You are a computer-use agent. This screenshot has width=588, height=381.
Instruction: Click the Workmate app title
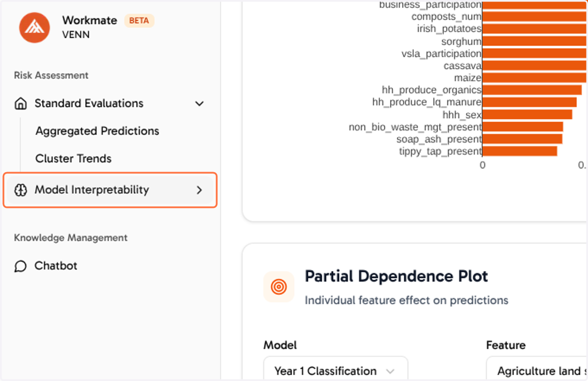pyautogui.click(x=90, y=21)
